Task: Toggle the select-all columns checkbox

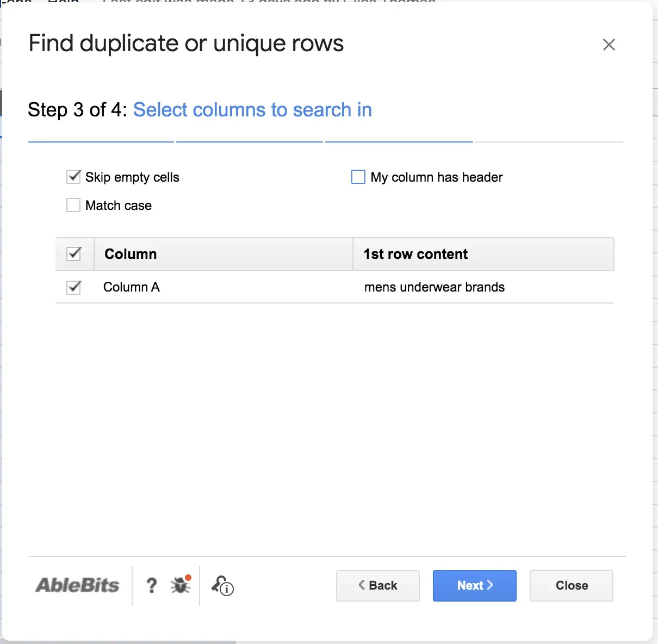Action: coord(73,254)
